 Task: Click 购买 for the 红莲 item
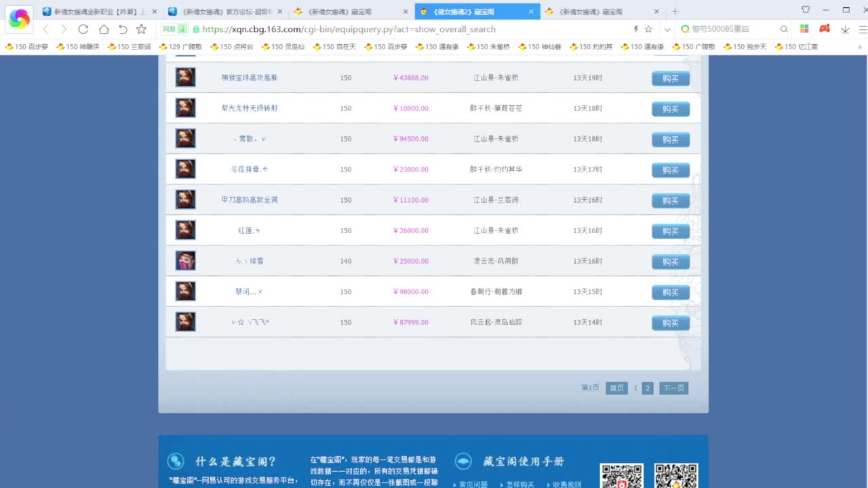(x=670, y=230)
